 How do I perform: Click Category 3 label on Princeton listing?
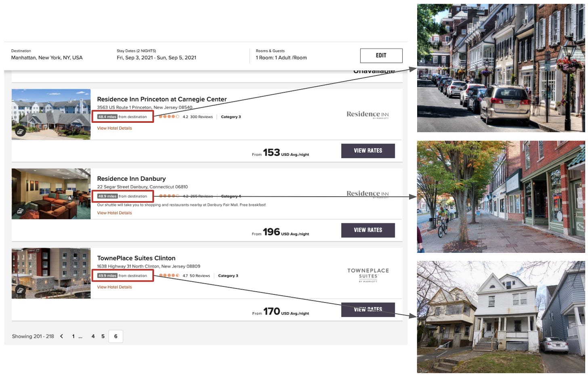(x=231, y=117)
